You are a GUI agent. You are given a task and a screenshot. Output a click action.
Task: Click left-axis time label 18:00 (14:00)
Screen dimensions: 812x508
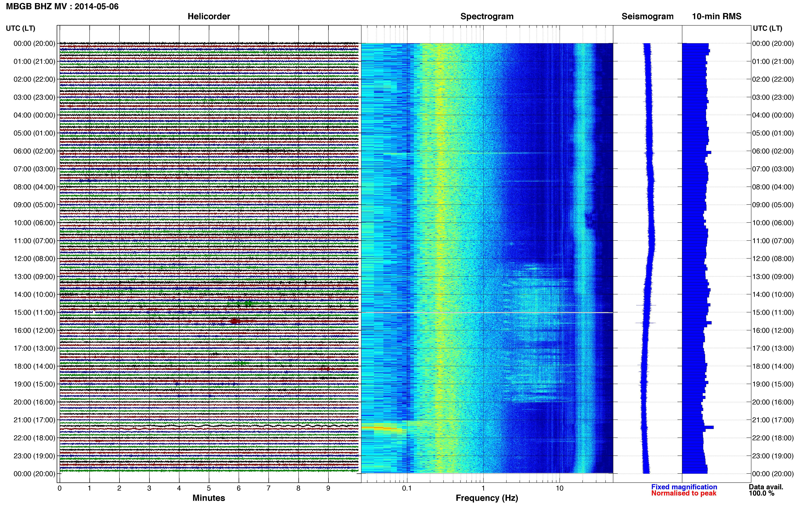point(34,366)
